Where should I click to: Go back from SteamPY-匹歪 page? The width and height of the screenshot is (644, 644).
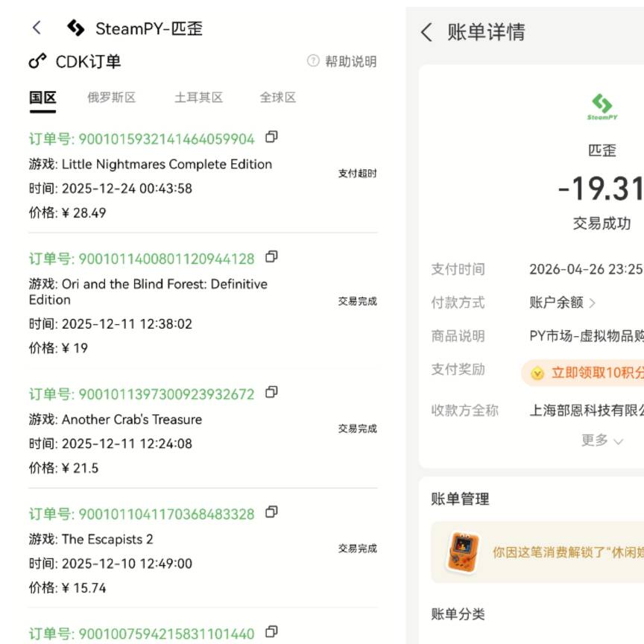pos(37,28)
